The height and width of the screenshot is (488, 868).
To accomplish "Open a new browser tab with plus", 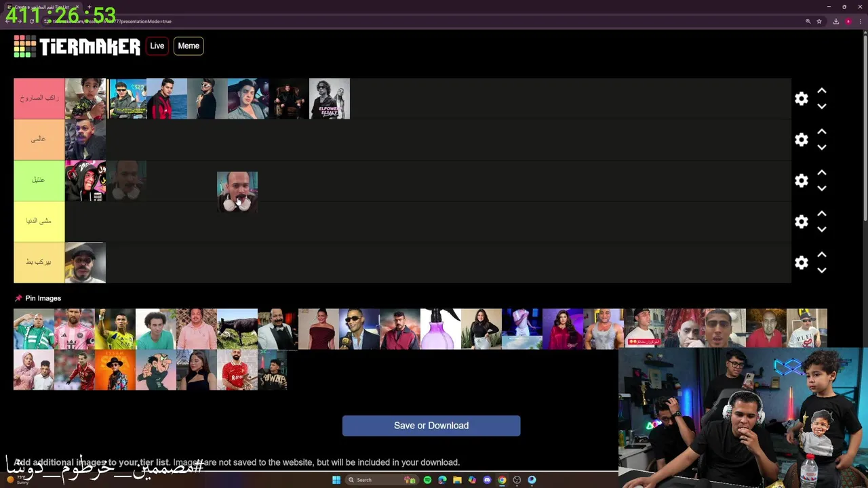I will click(89, 7).
